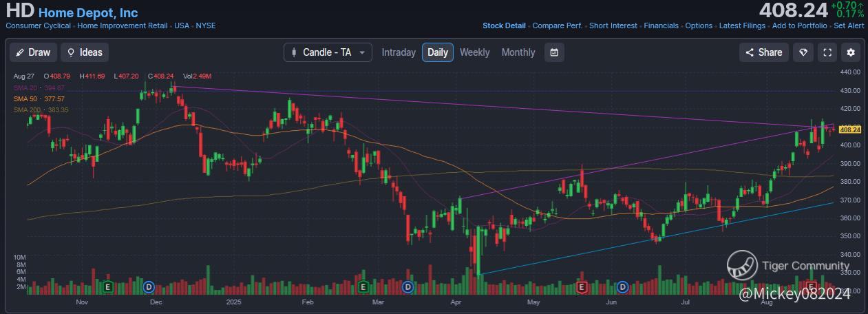The image size is (868, 314).
Task: Click the late February earnings E marker
Action: [x=363, y=286]
